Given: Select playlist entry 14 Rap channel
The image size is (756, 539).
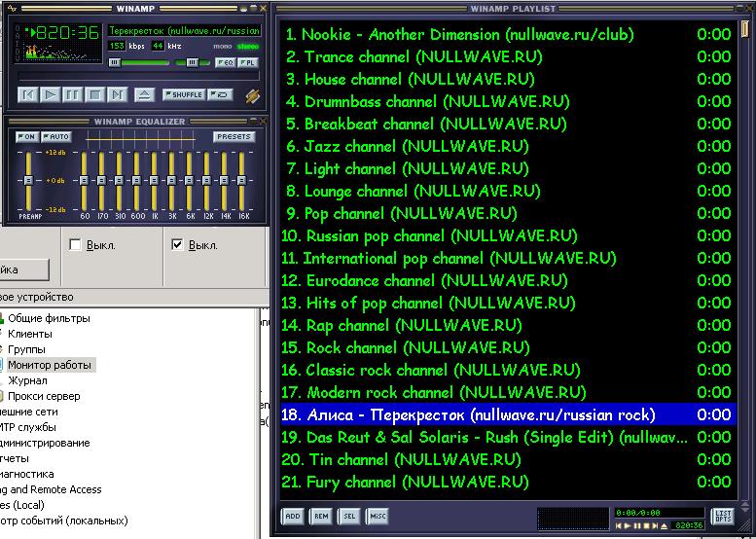Looking at the screenshot, I should tap(509, 325).
